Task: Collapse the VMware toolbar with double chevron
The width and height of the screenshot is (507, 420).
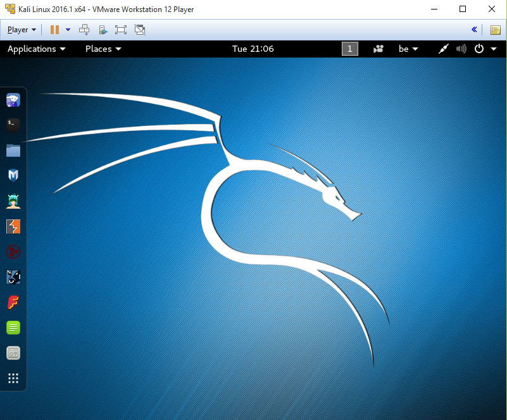Action: [474, 30]
